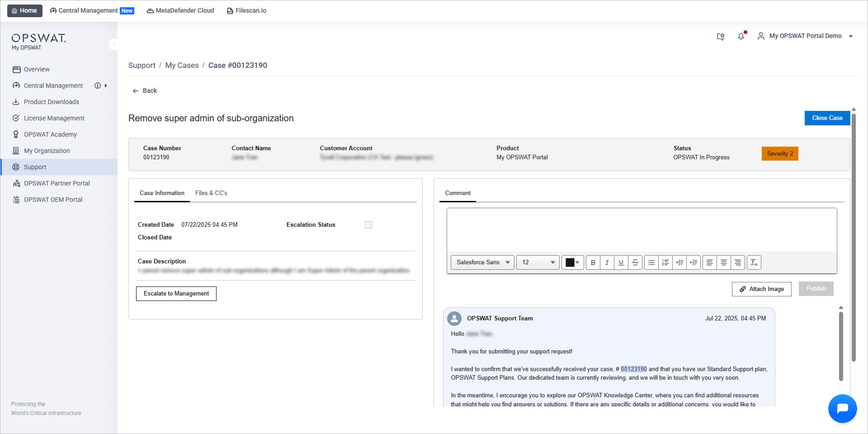Go to the Home top navigation tab
The width and height of the screenshot is (868, 434).
[x=25, y=10]
